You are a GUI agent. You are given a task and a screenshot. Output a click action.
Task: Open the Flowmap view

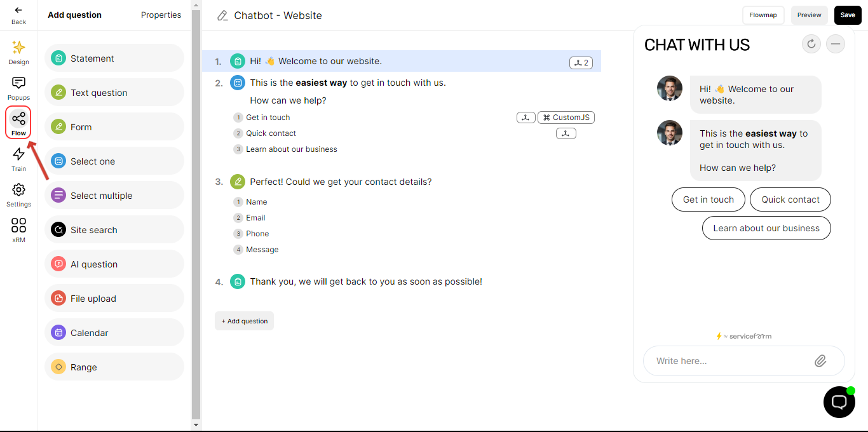[763, 15]
